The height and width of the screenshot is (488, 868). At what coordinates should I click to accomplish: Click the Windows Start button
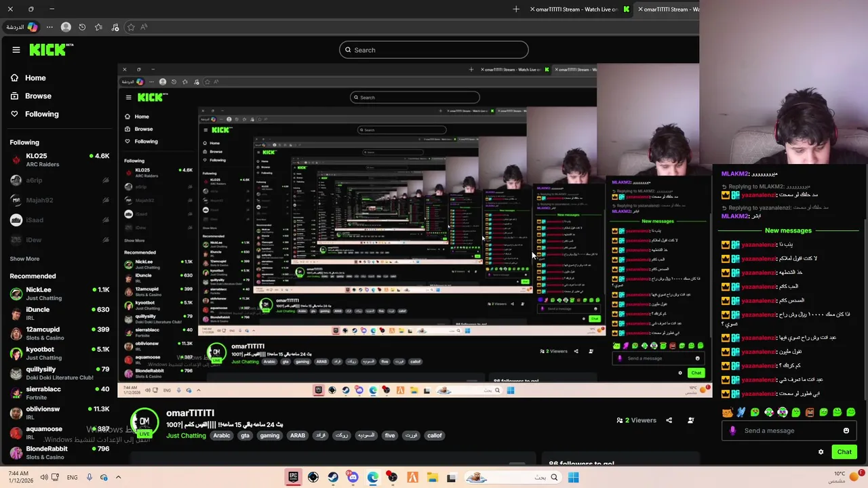click(x=573, y=477)
